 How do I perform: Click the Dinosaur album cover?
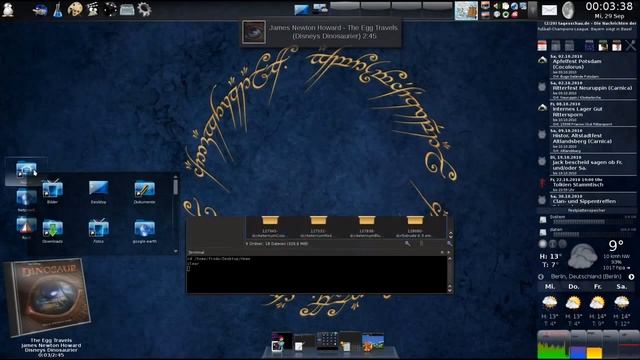tap(47, 297)
